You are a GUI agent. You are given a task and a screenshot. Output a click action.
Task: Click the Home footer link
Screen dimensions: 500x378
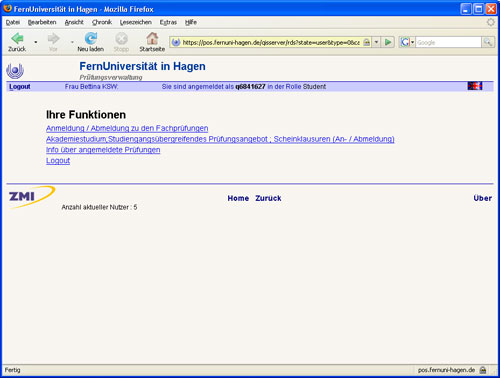pos(238,198)
